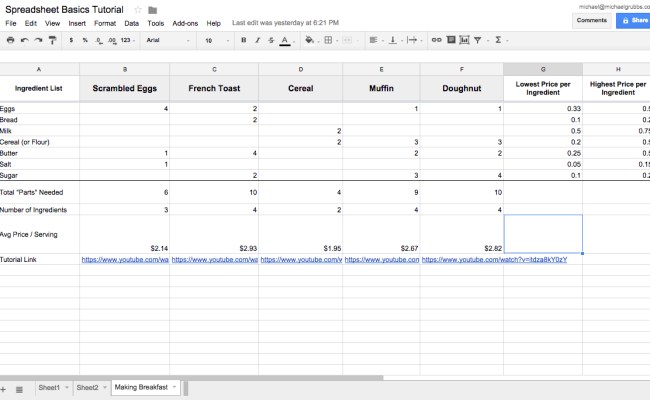This screenshot has height=400, width=650.
Task: Open the More formats 123 dropdown
Action: (x=128, y=40)
